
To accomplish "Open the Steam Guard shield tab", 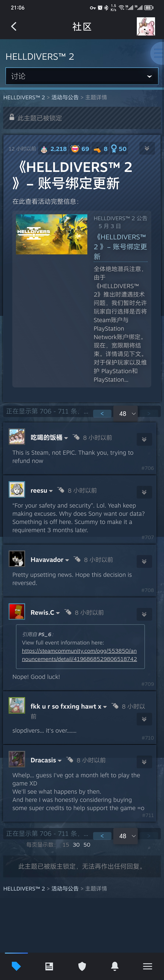I will click(x=82, y=966).
